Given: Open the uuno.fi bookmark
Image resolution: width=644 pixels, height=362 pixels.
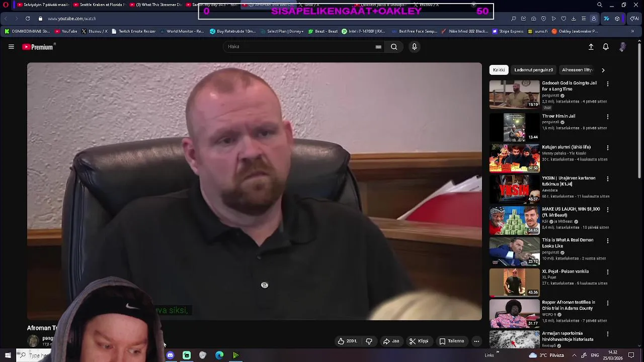Looking at the screenshot, I should tap(537, 31).
